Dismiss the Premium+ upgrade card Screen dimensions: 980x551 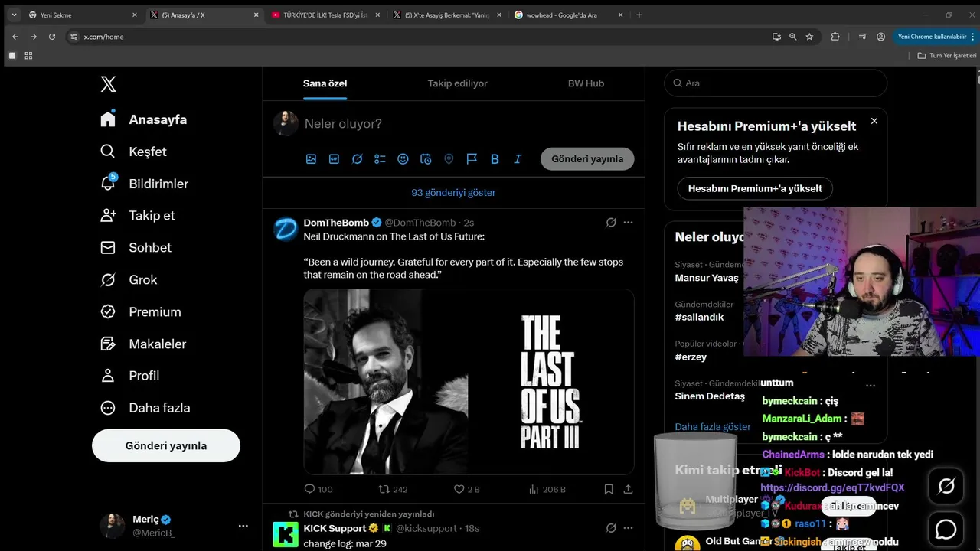point(874,121)
